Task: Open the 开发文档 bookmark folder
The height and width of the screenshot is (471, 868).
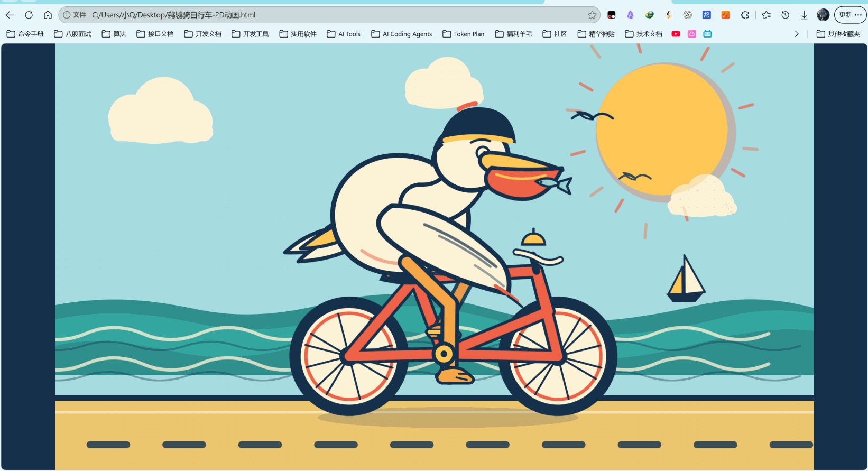Action: pos(203,34)
